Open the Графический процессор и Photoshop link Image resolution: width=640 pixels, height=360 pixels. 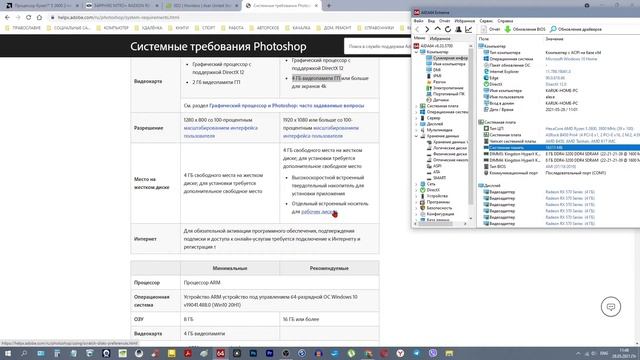[287, 106]
